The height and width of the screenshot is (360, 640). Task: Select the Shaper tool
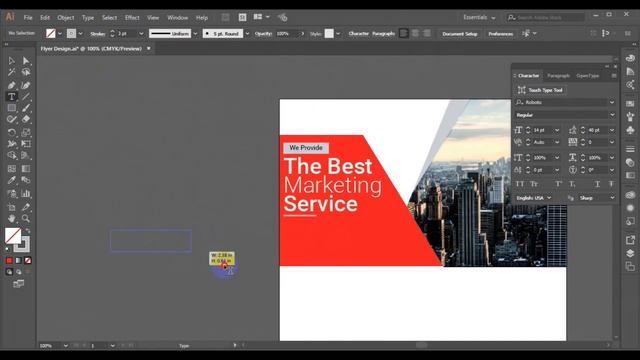click(x=11, y=119)
